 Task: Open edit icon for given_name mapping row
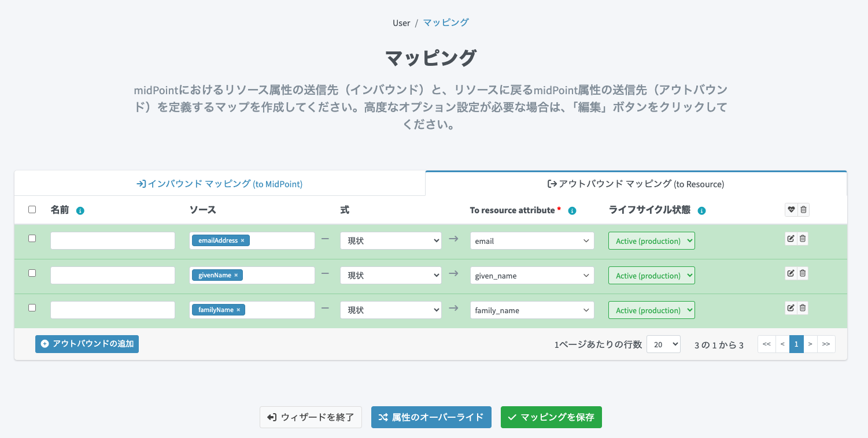point(791,273)
